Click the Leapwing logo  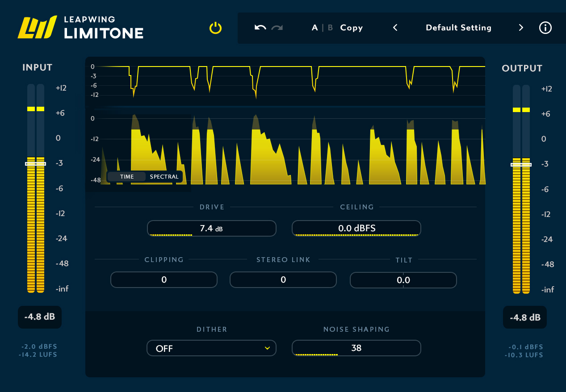[x=38, y=28]
